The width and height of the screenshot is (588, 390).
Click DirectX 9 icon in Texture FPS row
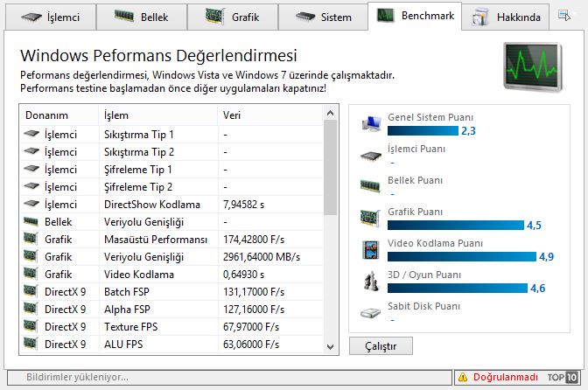pos(31,326)
